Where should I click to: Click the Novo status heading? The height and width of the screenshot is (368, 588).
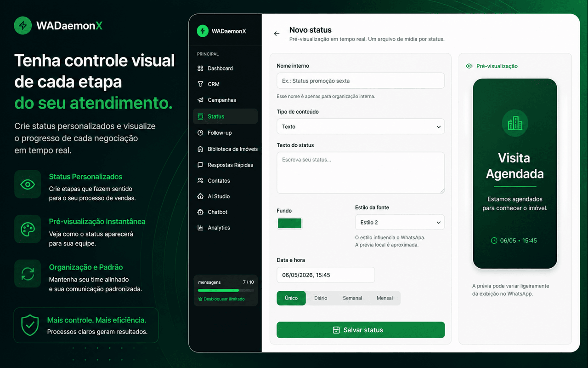click(x=311, y=30)
